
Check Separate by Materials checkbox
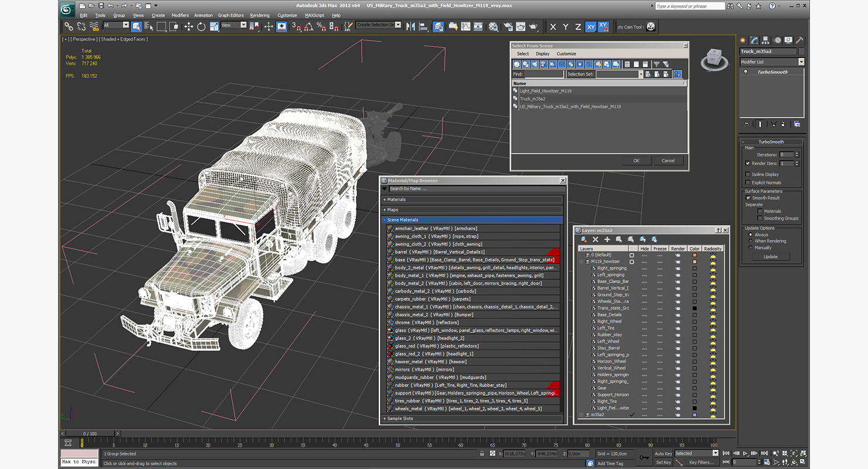760,211
